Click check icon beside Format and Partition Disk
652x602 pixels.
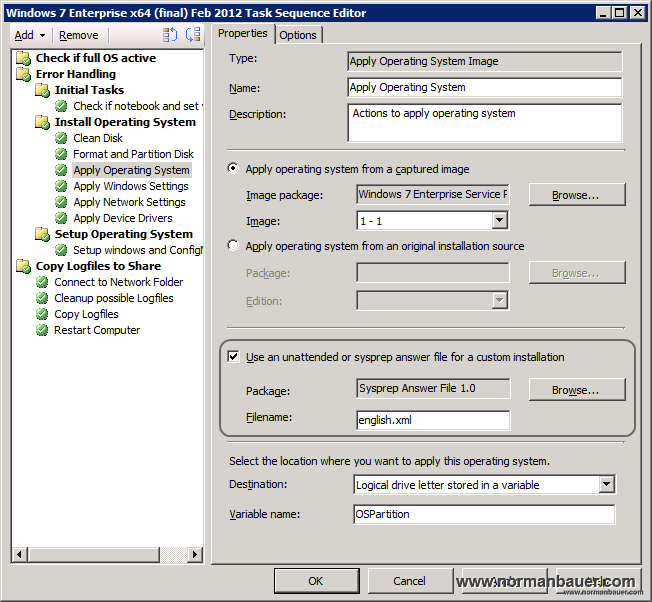pyautogui.click(x=61, y=154)
